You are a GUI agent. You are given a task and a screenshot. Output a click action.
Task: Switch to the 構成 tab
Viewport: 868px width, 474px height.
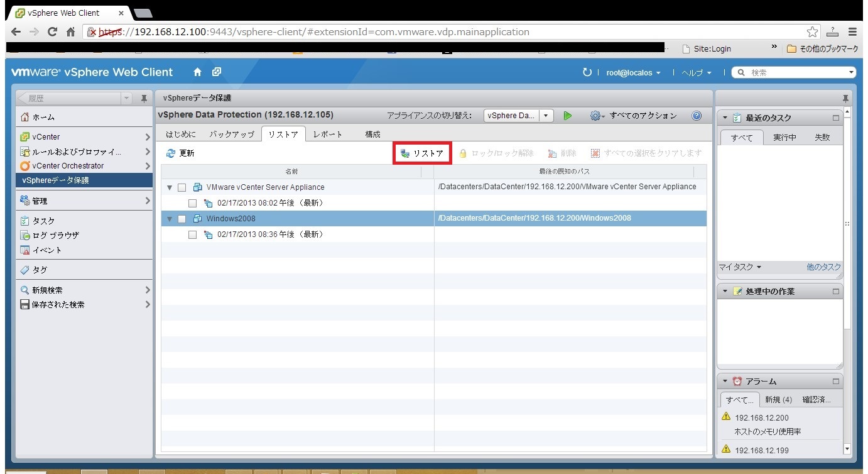[x=372, y=135]
